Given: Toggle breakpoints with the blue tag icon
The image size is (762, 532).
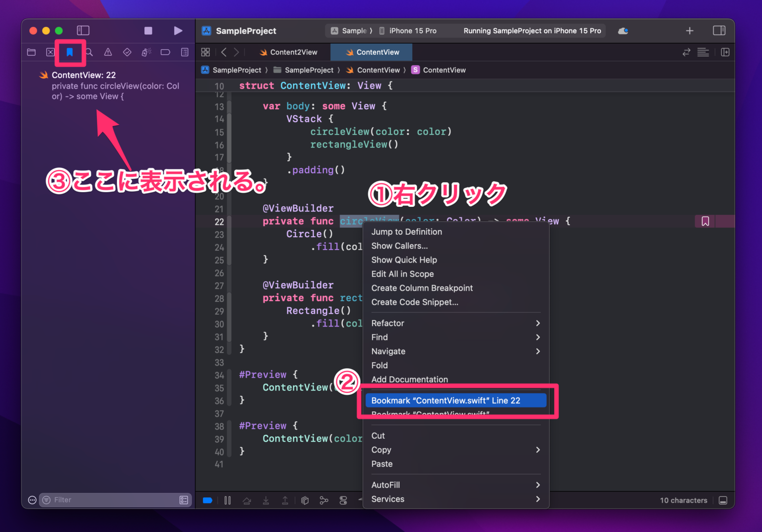Looking at the screenshot, I should [x=207, y=500].
